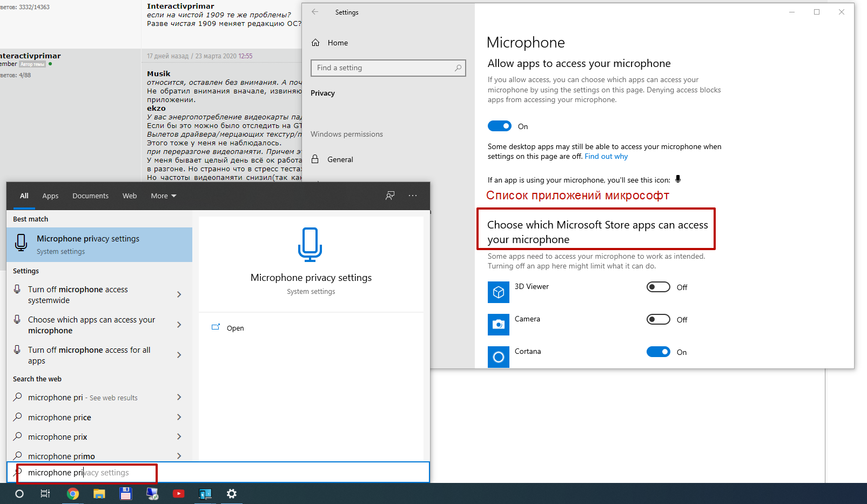Switch to the Web search tab
The width and height of the screenshot is (867, 504).
pos(130,196)
